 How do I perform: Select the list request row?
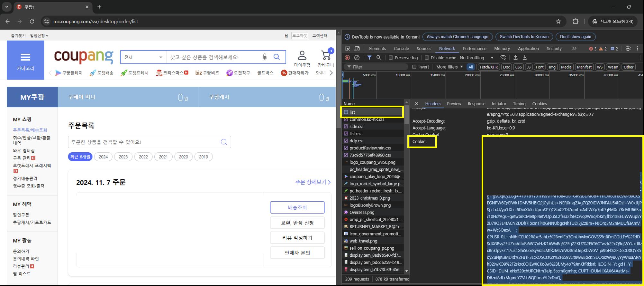click(372, 112)
